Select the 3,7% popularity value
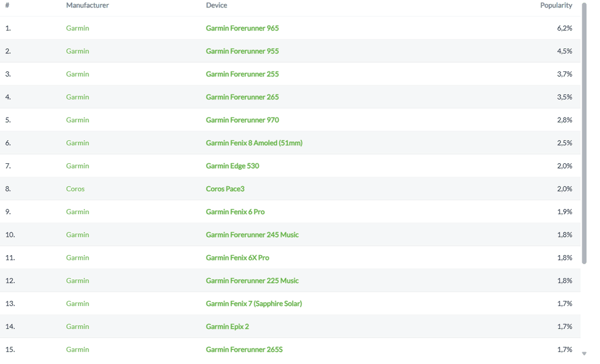Image resolution: width=600 pixels, height=364 pixels. tap(564, 74)
